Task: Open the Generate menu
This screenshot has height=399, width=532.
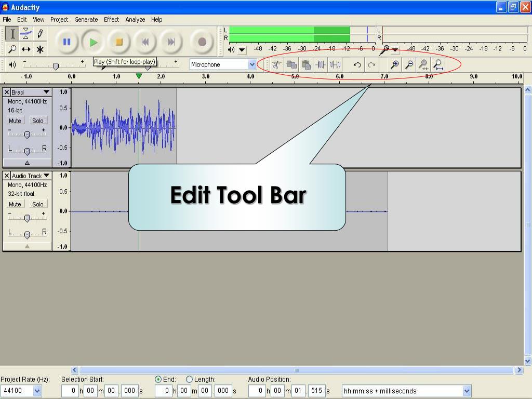Action: [86, 20]
